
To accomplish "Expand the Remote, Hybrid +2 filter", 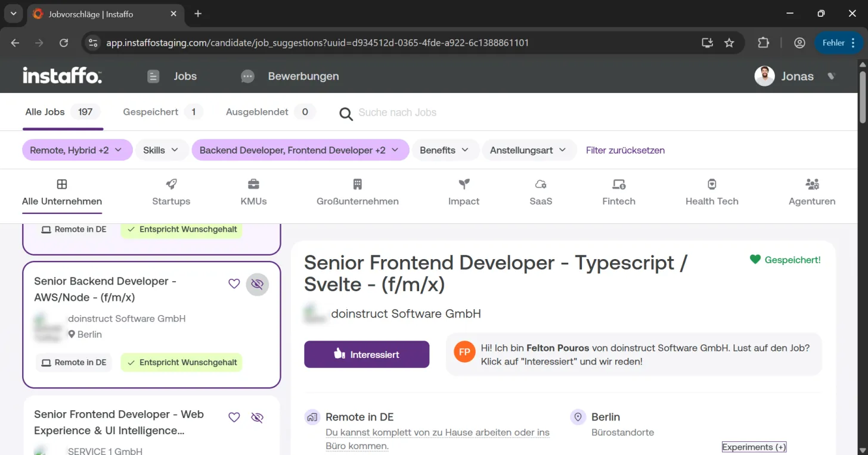I will (76, 150).
